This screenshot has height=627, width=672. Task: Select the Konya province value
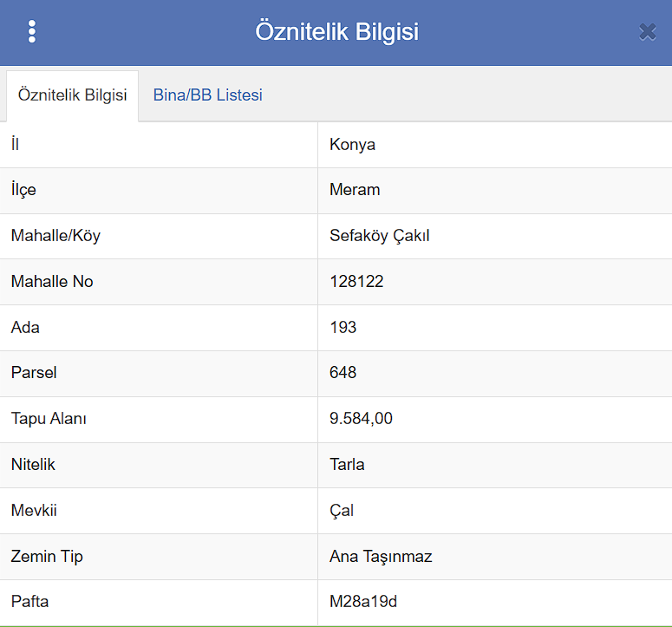[x=352, y=145]
